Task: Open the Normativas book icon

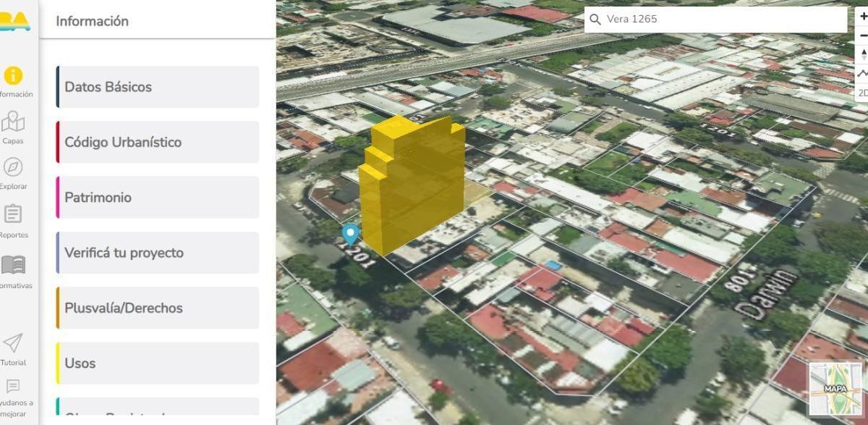Action: click(13, 265)
